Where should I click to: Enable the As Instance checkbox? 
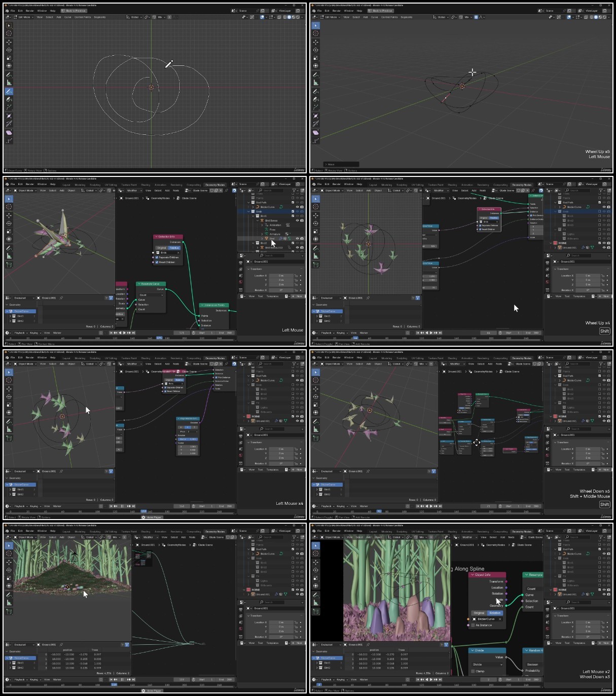tap(474, 625)
